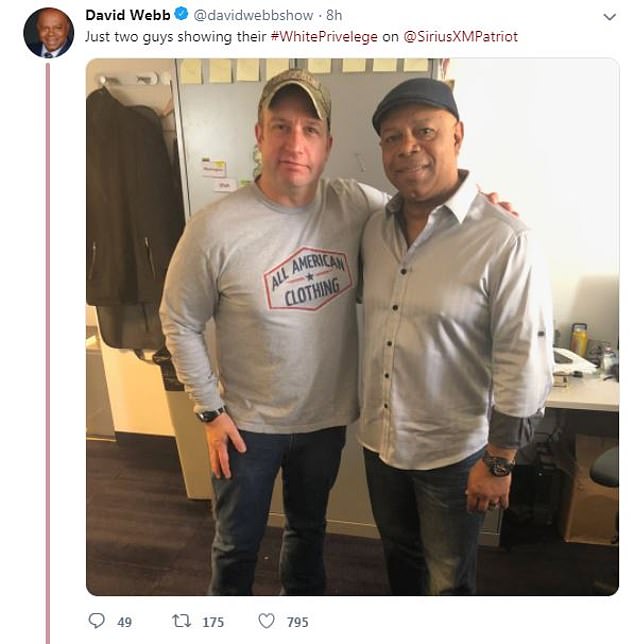Click the camouflage cap in the photo
634x644 pixels.
point(295,94)
